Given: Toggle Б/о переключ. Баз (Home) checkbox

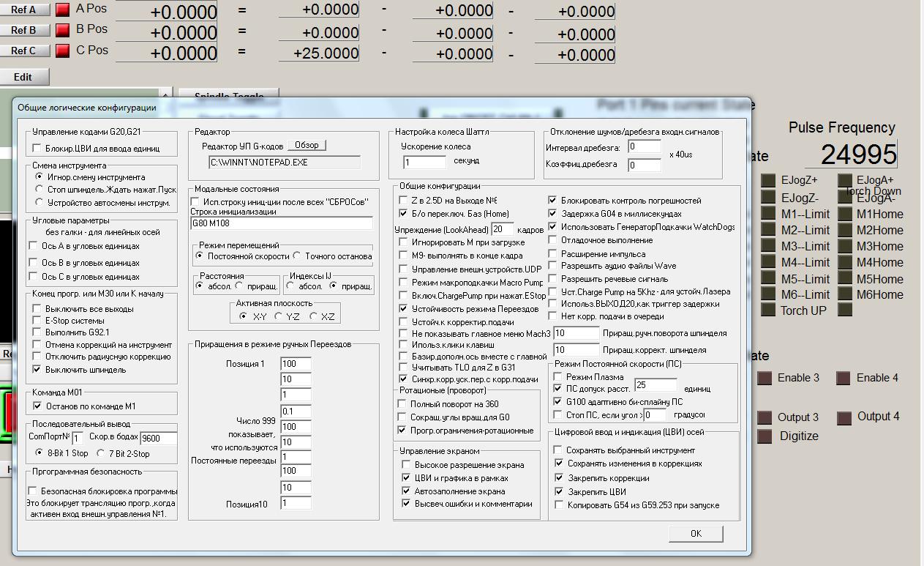Looking at the screenshot, I should [x=403, y=213].
